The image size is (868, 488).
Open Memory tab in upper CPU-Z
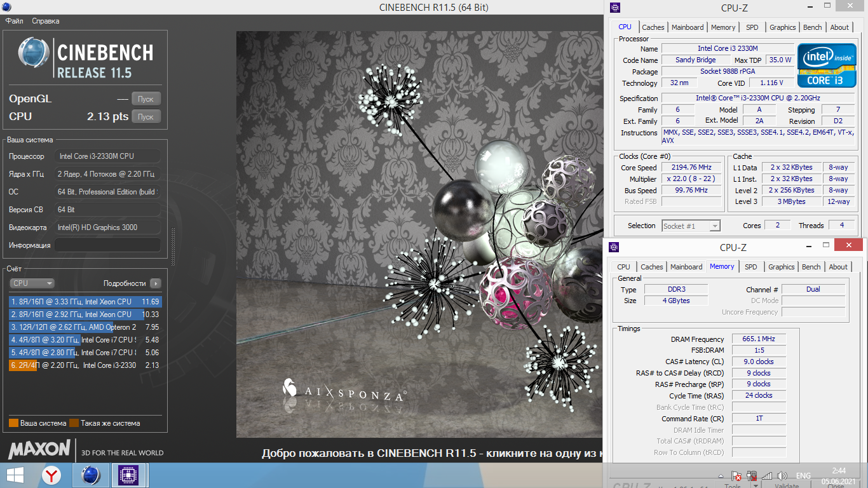[x=723, y=27]
